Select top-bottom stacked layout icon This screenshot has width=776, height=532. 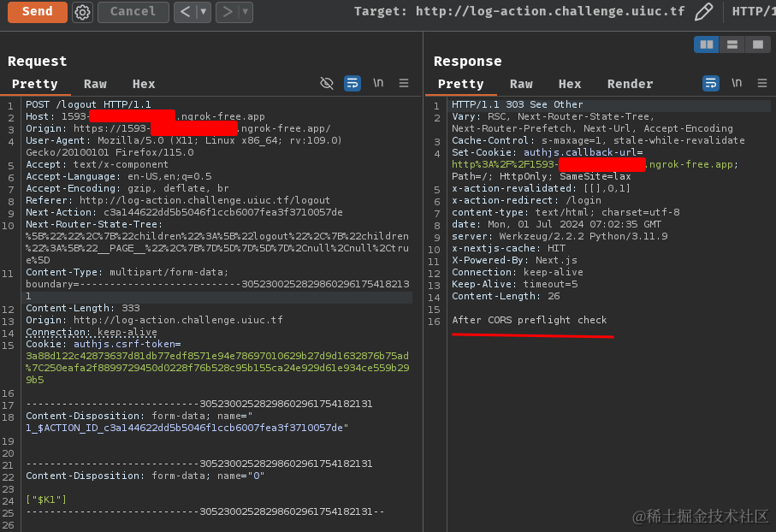pos(732,44)
